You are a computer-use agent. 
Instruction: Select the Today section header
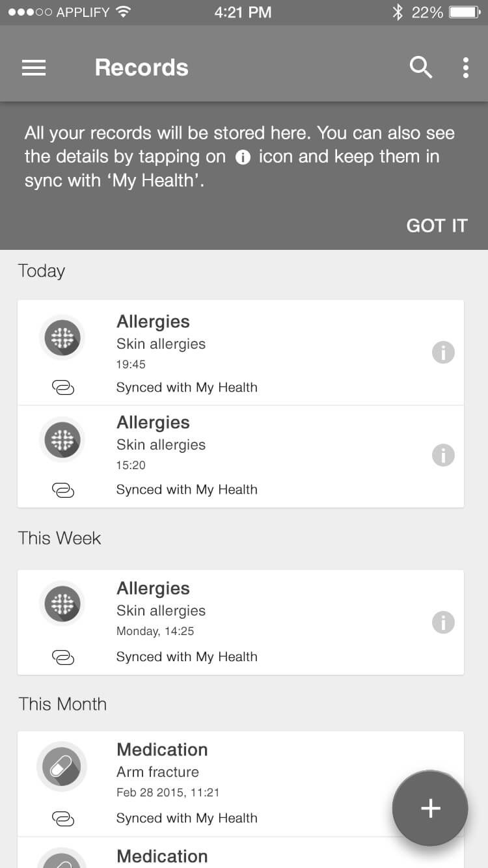pos(42,271)
